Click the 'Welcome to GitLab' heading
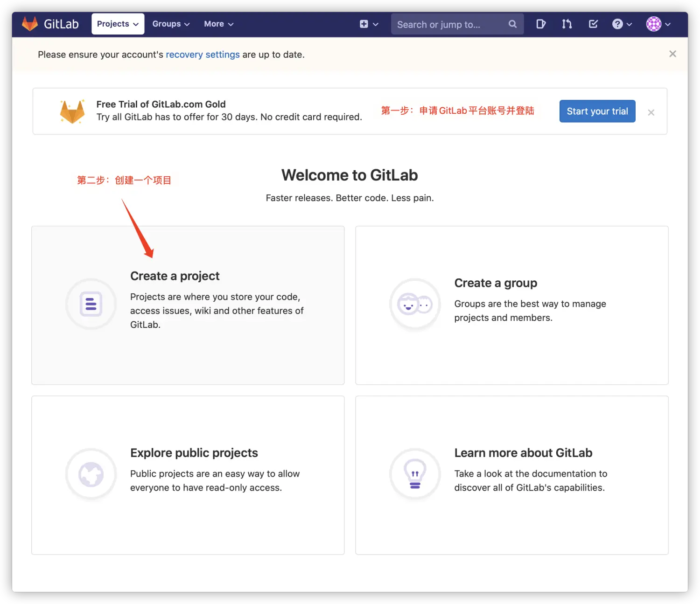The height and width of the screenshot is (604, 700). pyautogui.click(x=350, y=175)
